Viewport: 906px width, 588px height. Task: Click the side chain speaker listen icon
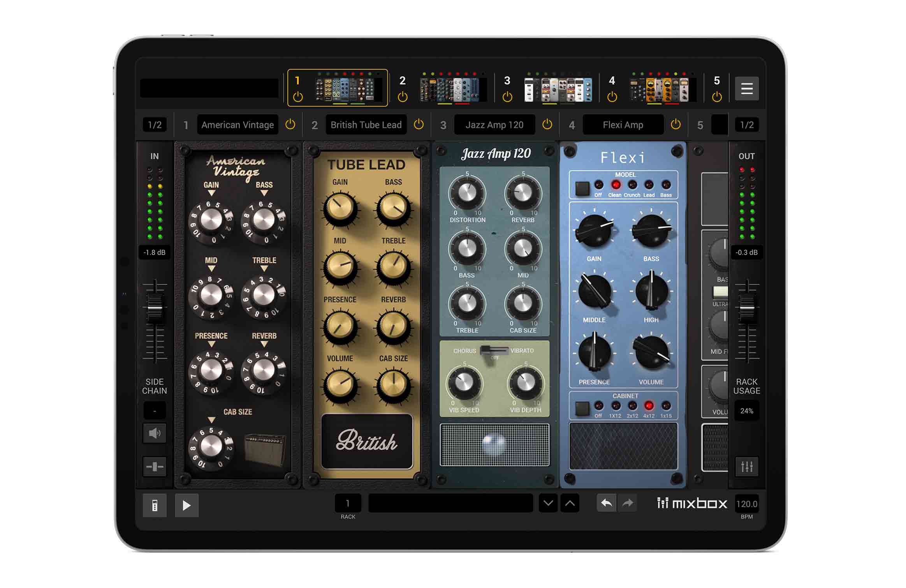tap(155, 433)
